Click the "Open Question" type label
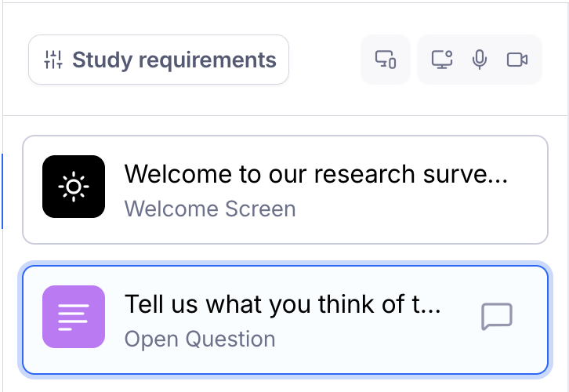Image resolution: width=569 pixels, height=392 pixels. (200, 339)
